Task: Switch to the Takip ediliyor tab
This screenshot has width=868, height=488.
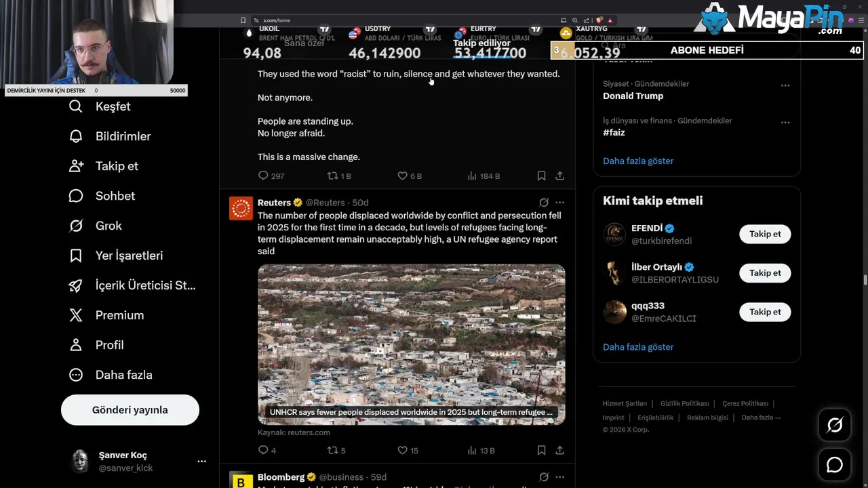Action: (481, 43)
